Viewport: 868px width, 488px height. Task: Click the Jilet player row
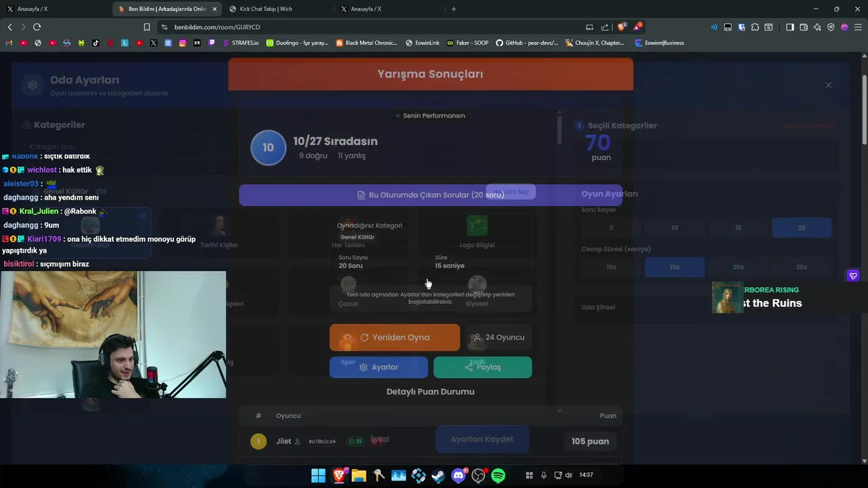pos(431,441)
